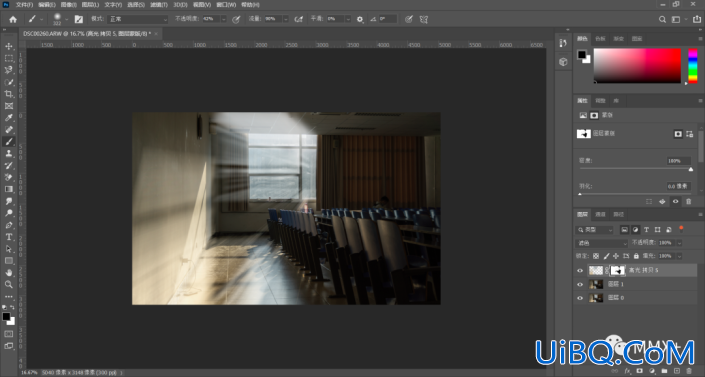
Task: Select the Quick Selection tool
Action: 9,82
